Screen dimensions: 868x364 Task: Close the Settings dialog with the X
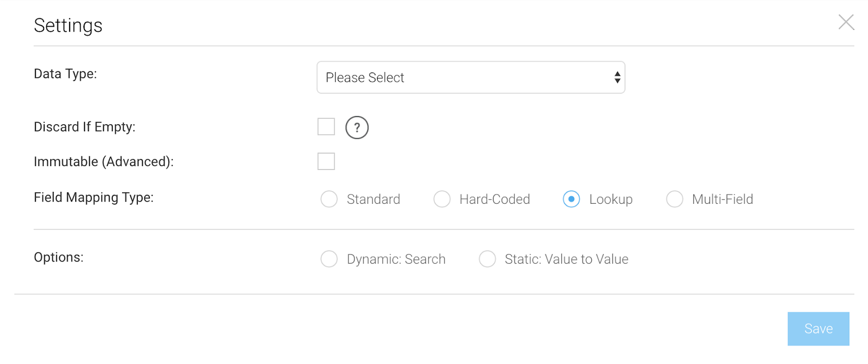coord(846,22)
